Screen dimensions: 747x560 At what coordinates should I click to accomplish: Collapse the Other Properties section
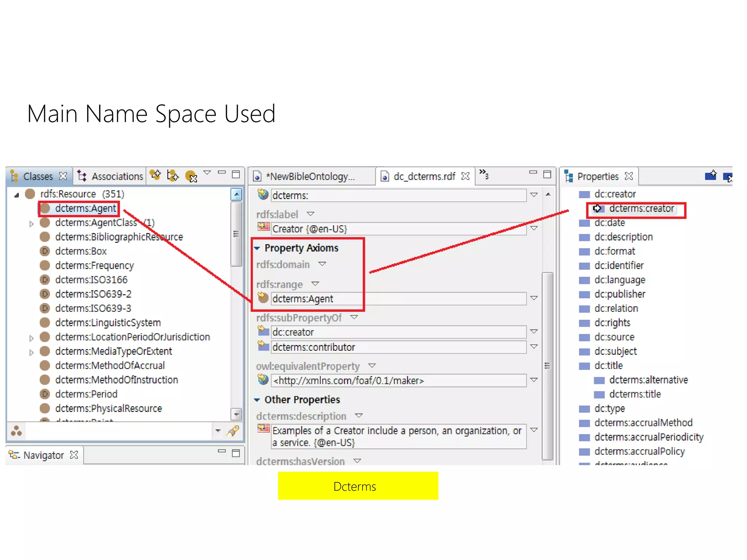coord(257,400)
